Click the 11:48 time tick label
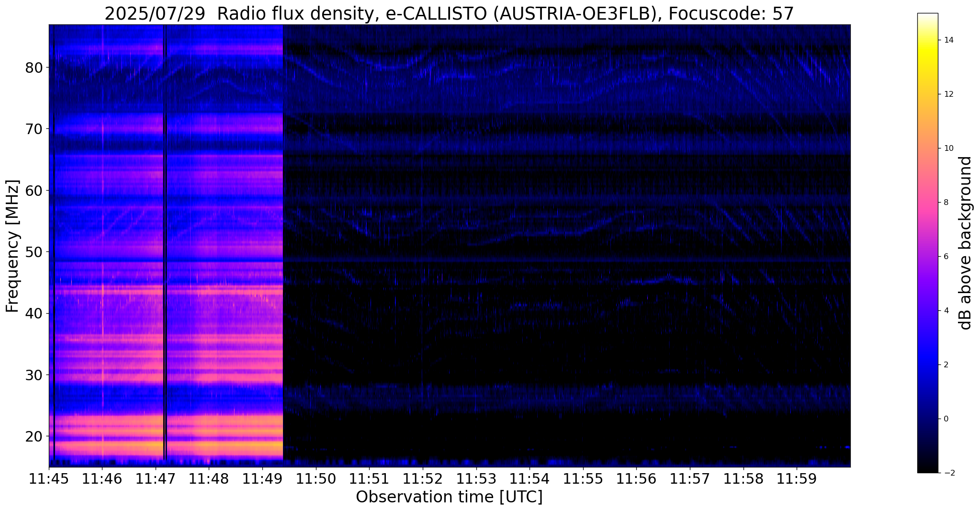The height and width of the screenshot is (511, 980). click(209, 479)
